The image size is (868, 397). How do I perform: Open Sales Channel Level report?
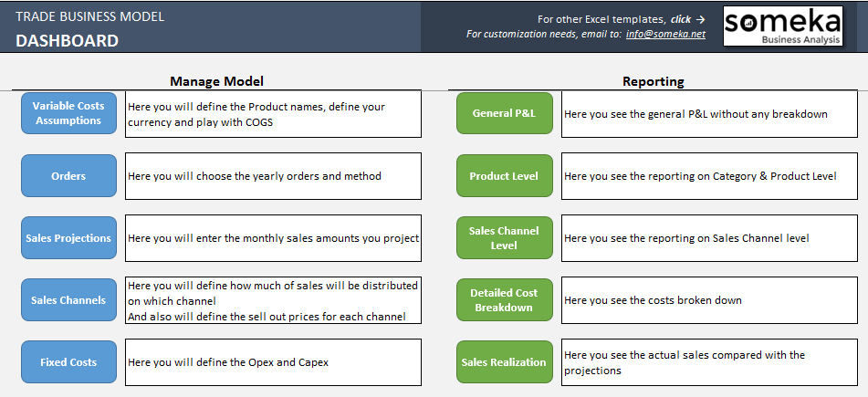point(505,238)
